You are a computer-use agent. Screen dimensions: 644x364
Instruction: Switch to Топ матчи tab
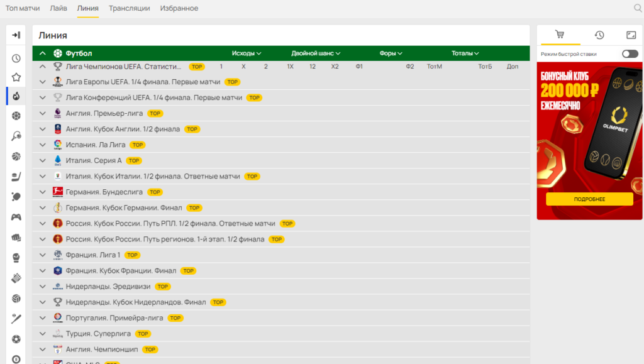click(23, 8)
